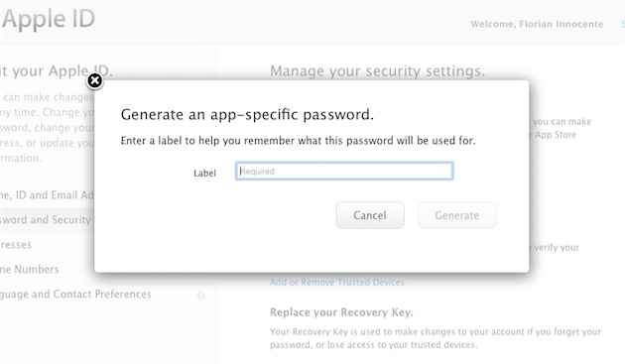Screen dimensions: 625x364
Task: Close the app-specific password dialog
Action: click(95, 81)
